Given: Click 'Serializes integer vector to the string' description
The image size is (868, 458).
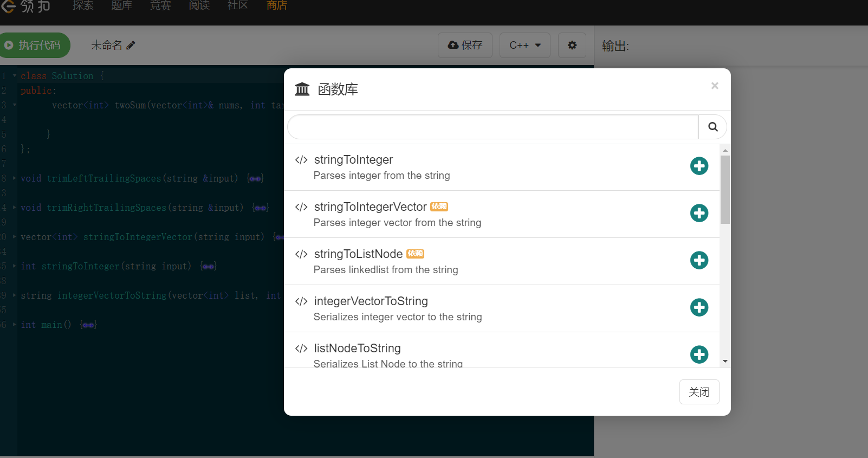Looking at the screenshot, I should click(x=397, y=317).
